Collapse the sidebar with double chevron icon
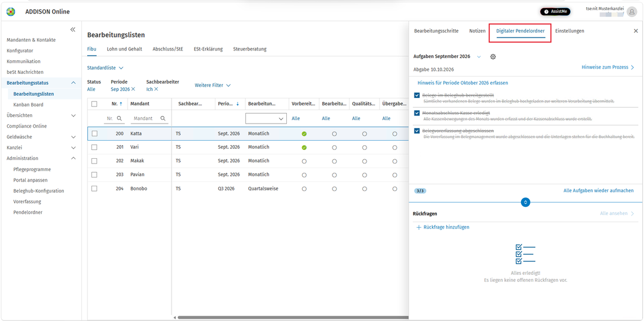Viewport: 644px width, 321px height. [73, 30]
